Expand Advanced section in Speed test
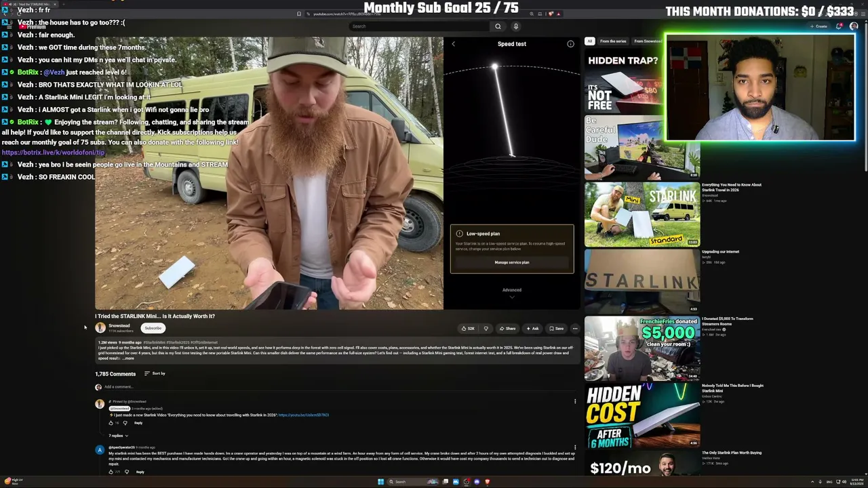 point(512,292)
